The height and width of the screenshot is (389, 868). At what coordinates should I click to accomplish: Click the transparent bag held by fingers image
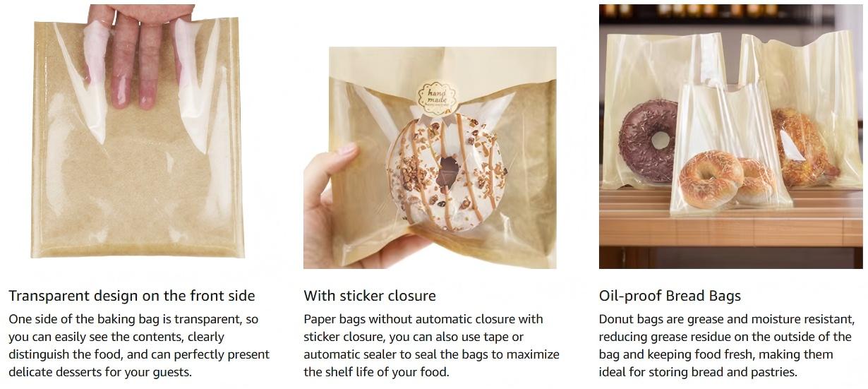pyautogui.click(x=138, y=136)
